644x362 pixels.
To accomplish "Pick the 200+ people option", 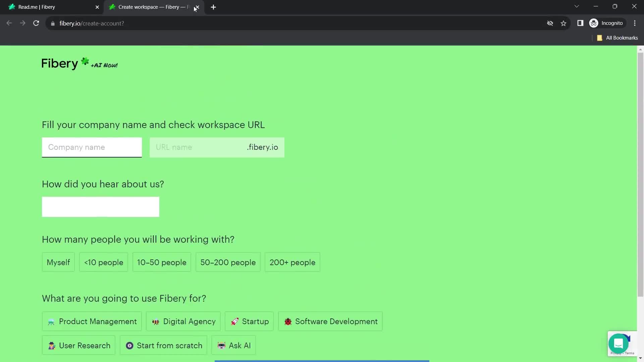I will [x=292, y=262].
